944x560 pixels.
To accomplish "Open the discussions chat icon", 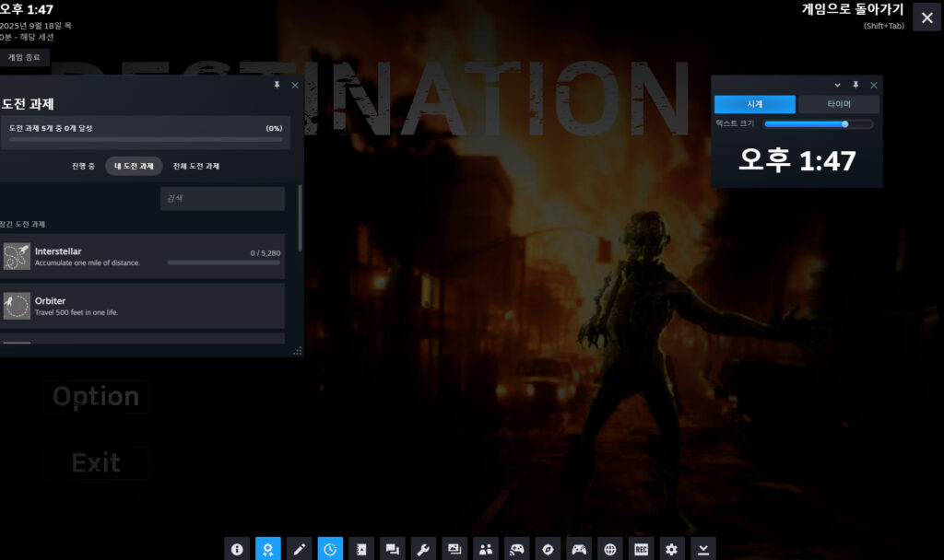I will pos(392,549).
